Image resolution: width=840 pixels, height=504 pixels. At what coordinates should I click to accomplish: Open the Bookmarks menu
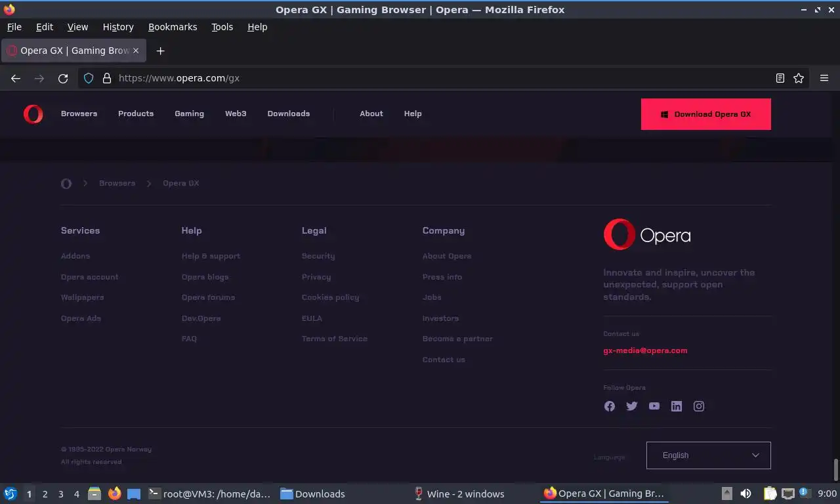click(173, 27)
